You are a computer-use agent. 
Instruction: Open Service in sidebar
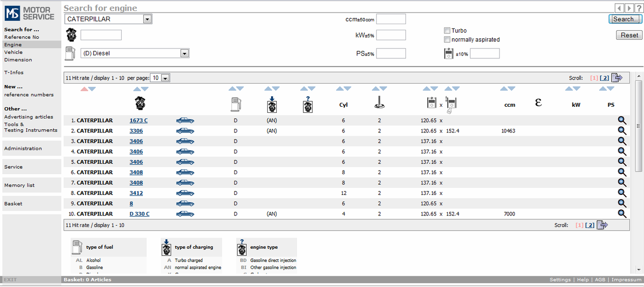pos(13,167)
